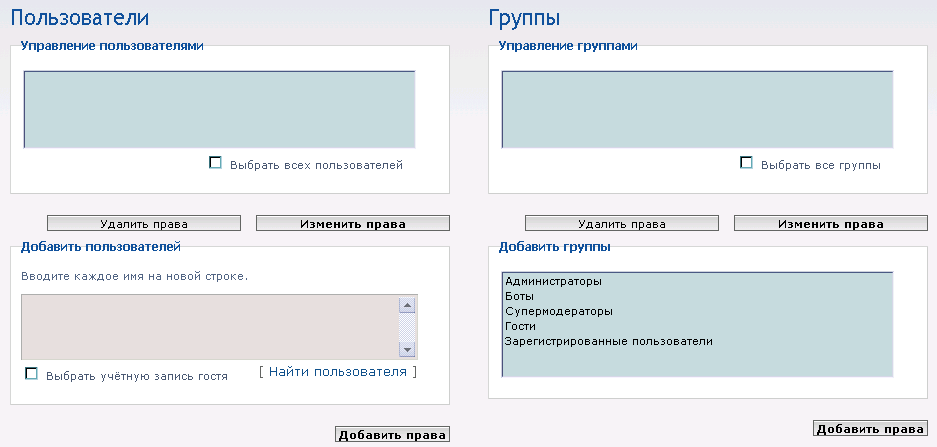Open the 'Найти пользователя' link
The height and width of the screenshot is (447, 937).
pos(337,371)
